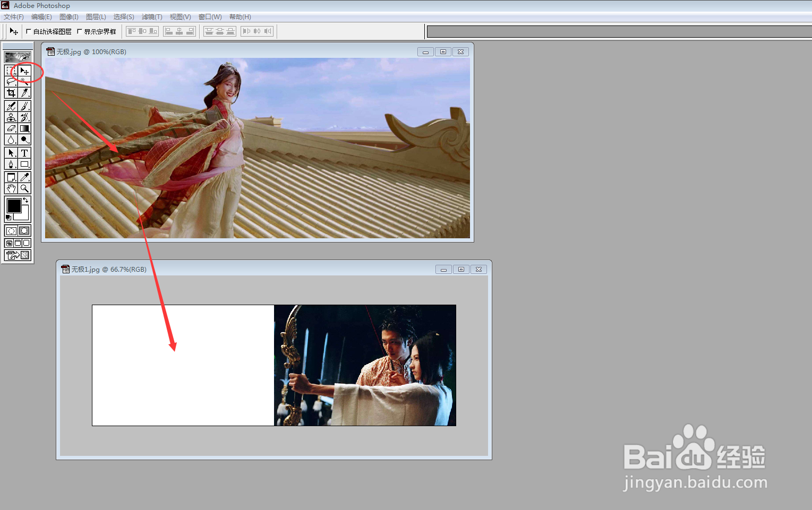Select the Magic Wand tool
812x510 pixels.
[24, 82]
